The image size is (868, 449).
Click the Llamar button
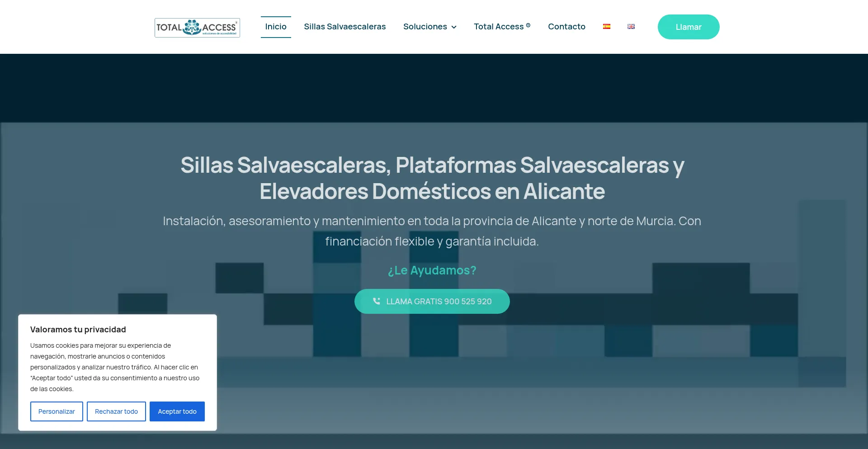689,27
